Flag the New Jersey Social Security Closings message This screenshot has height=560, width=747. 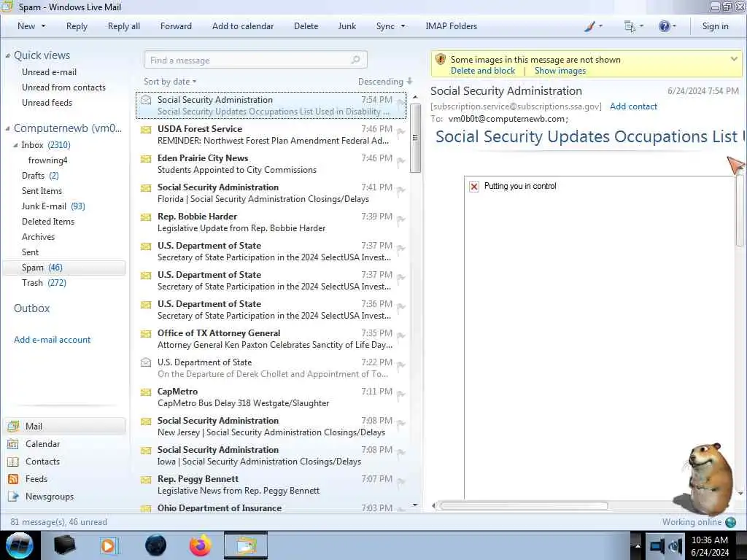[401, 424]
